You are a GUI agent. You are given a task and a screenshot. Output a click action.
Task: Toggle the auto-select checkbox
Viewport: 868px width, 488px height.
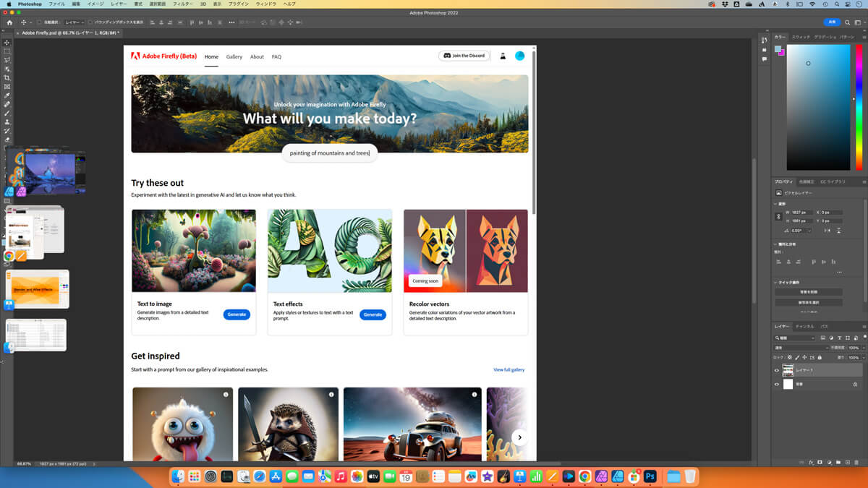[x=38, y=22]
